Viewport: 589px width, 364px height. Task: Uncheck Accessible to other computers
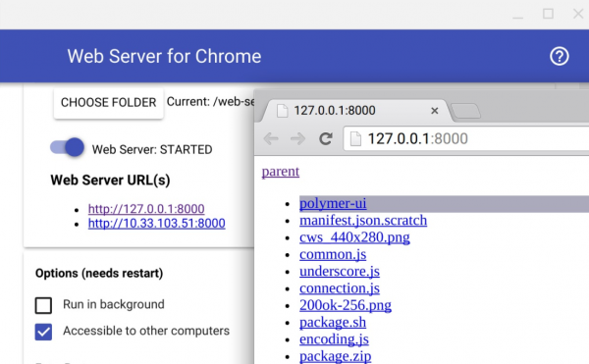click(43, 332)
